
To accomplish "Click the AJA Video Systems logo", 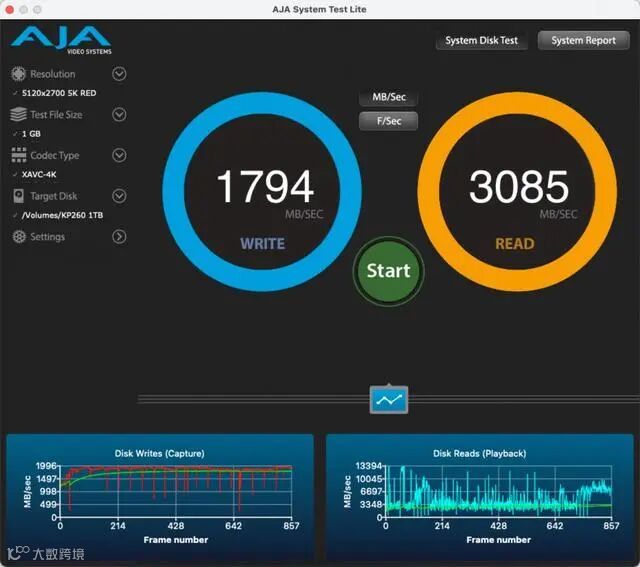I will [x=61, y=40].
